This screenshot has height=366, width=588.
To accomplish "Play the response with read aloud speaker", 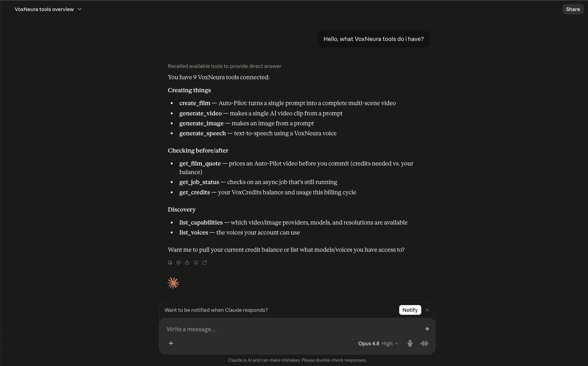I will tap(179, 262).
